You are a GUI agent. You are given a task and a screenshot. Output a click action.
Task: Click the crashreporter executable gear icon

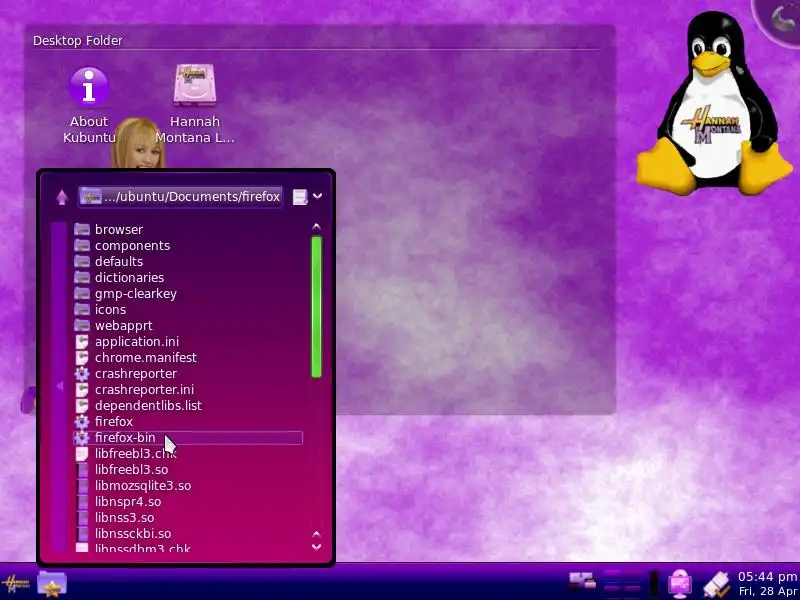[82, 374]
